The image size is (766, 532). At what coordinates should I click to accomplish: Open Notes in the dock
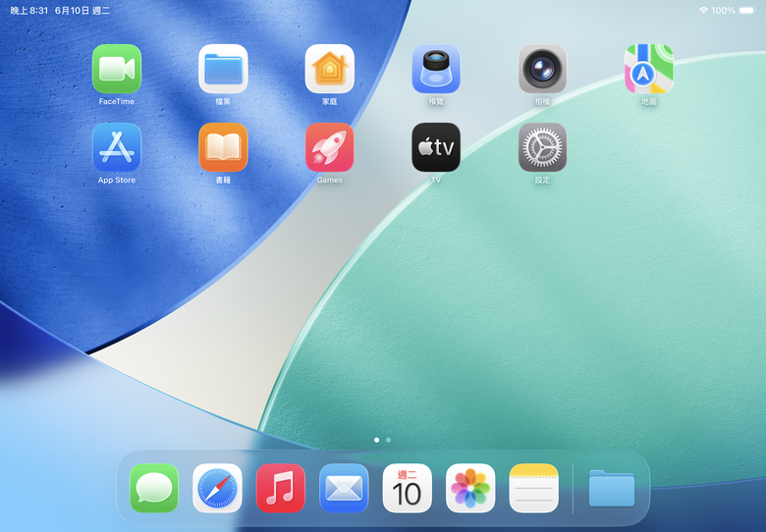point(534,488)
